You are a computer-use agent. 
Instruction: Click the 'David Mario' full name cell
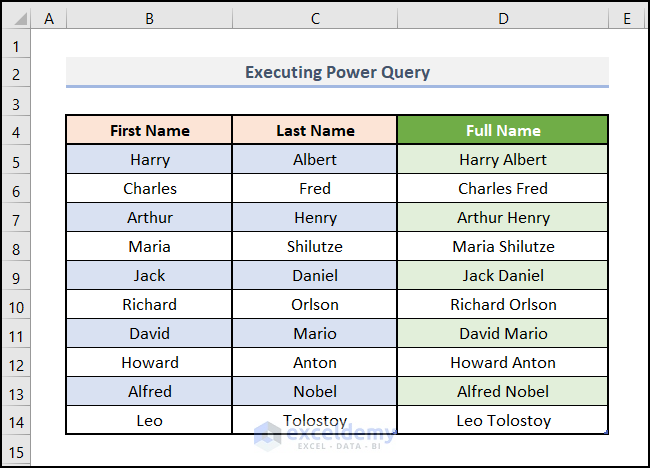click(502, 333)
